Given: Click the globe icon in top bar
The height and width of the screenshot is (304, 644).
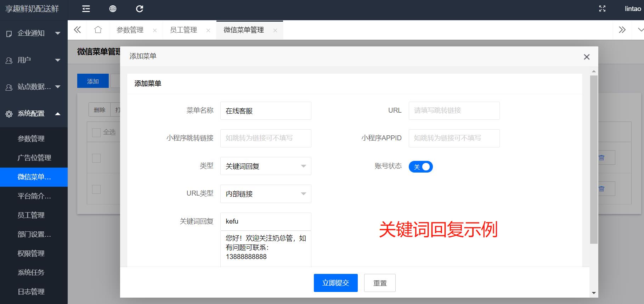Looking at the screenshot, I should pos(113,9).
